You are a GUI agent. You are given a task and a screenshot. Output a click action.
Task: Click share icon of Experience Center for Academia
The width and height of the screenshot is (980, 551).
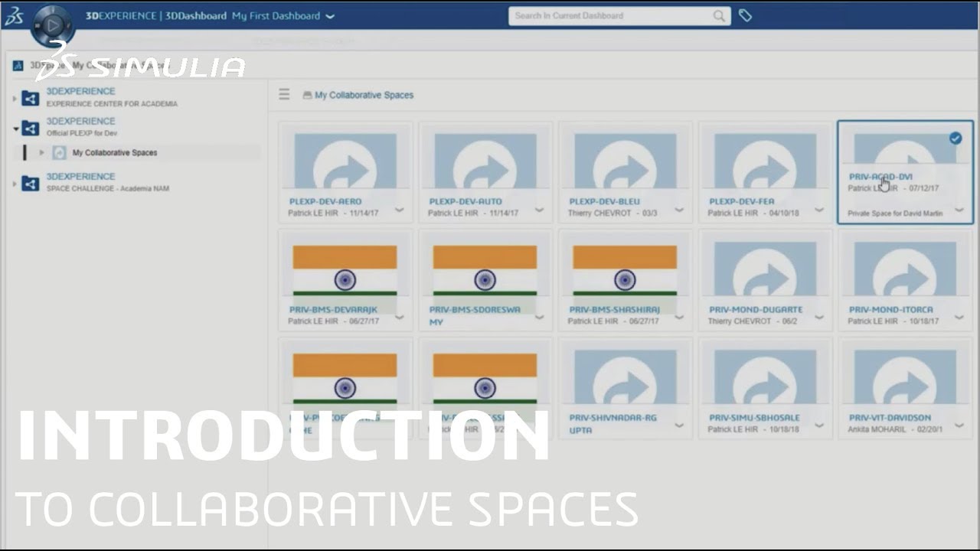click(30, 98)
